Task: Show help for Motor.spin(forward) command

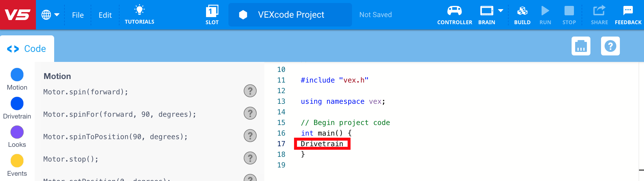Action: [250, 91]
